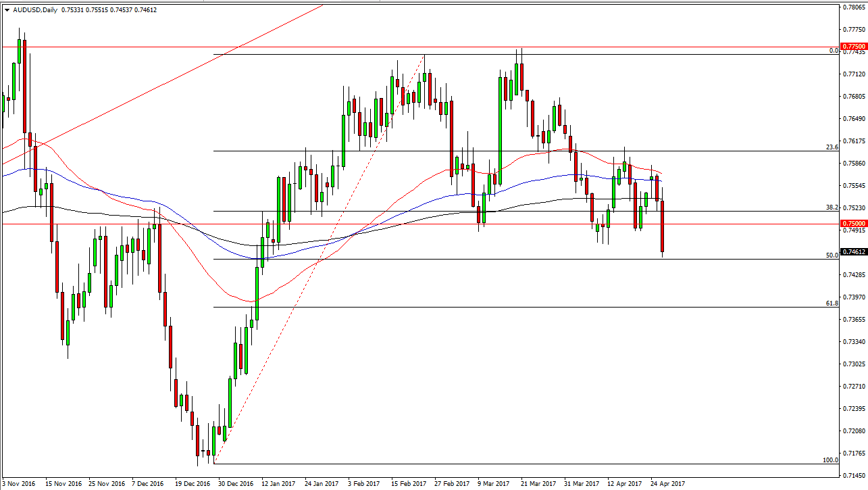Click the 31 Mar 2017 date label
Image resolution: width=868 pixels, height=490 pixels.
tap(582, 484)
